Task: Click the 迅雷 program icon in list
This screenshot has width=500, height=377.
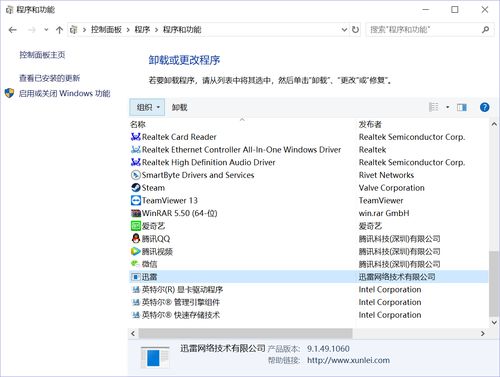Action: point(136,277)
